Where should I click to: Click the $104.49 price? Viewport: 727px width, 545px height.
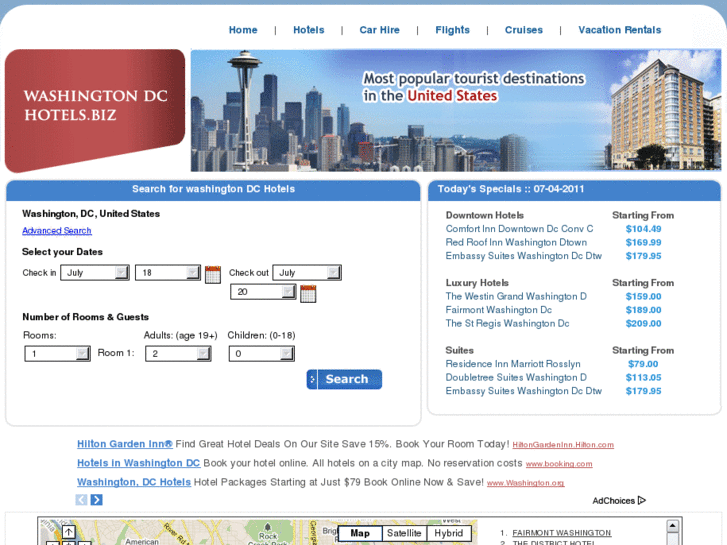point(643,229)
